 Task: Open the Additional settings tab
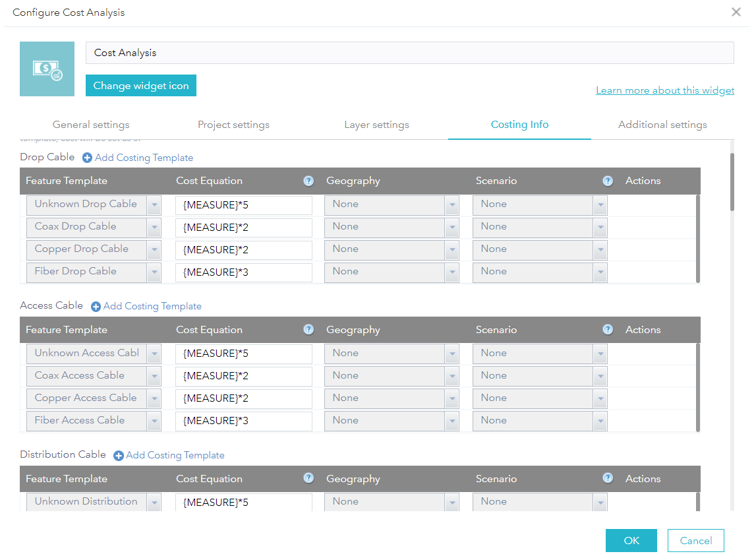(662, 125)
